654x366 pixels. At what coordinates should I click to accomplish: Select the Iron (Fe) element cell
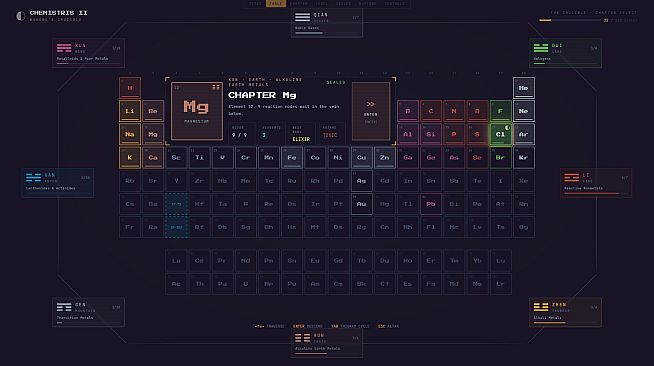coord(292,158)
